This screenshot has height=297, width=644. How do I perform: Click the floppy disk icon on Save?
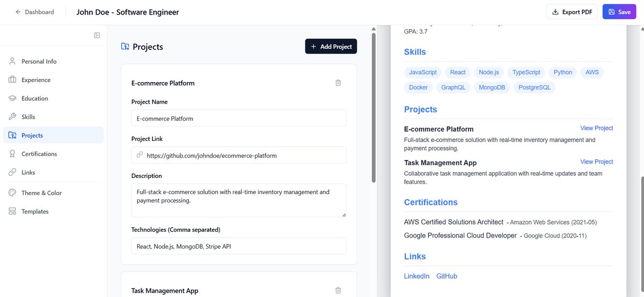click(612, 12)
